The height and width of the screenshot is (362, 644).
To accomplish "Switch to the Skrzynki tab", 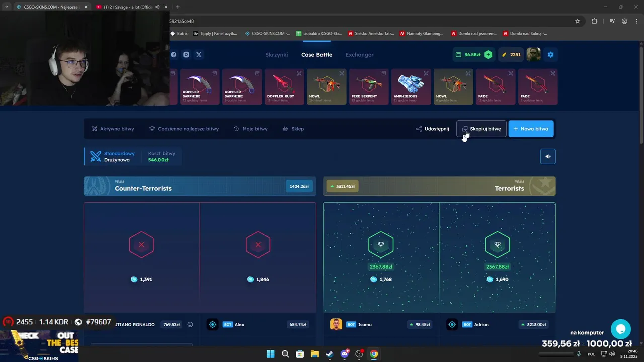I will (277, 55).
